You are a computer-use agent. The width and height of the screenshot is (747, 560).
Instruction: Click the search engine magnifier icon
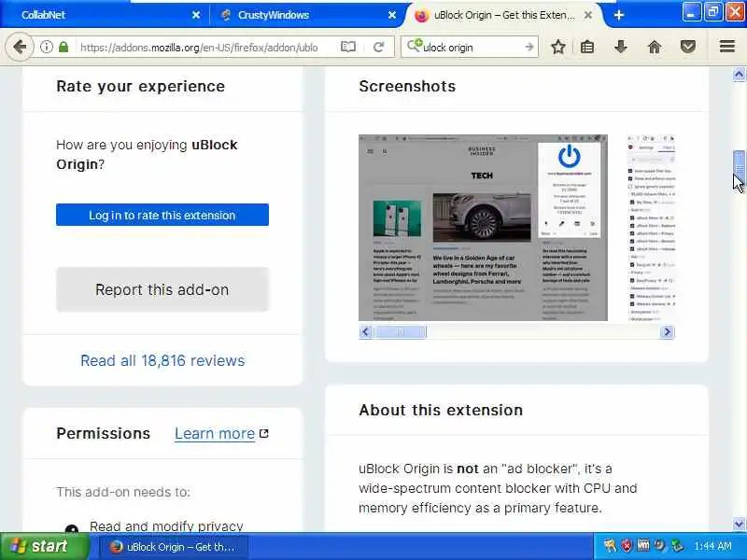(x=414, y=46)
